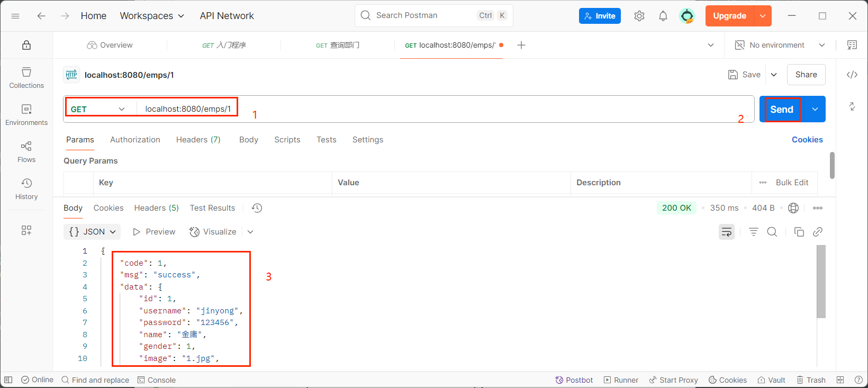Expand the tab list chevron

711,45
